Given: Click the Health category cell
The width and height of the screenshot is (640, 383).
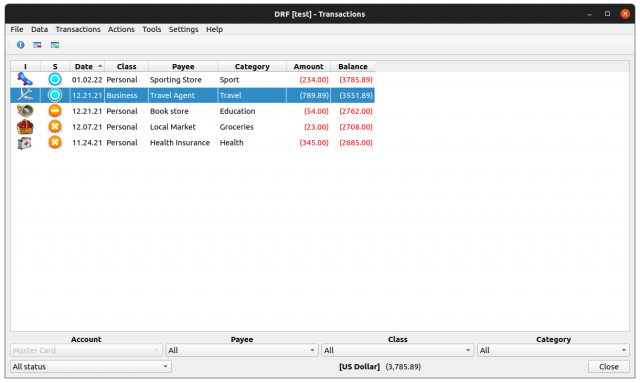Looking at the screenshot, I should click(252, 143).
